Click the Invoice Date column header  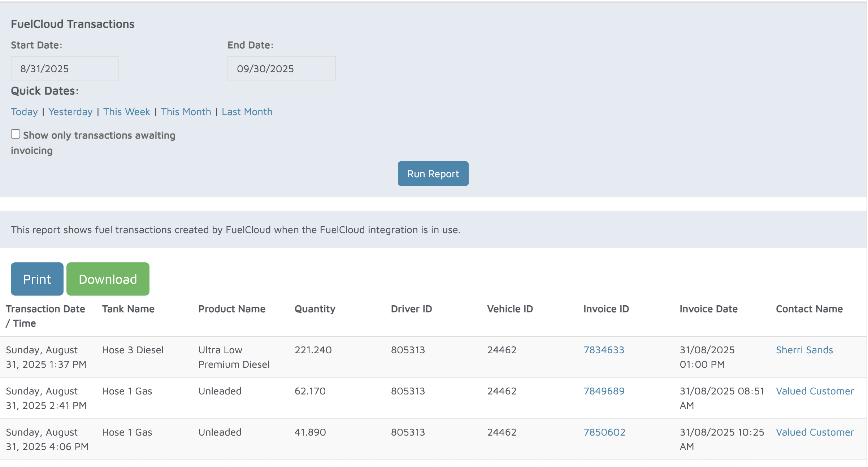(708, 309)
